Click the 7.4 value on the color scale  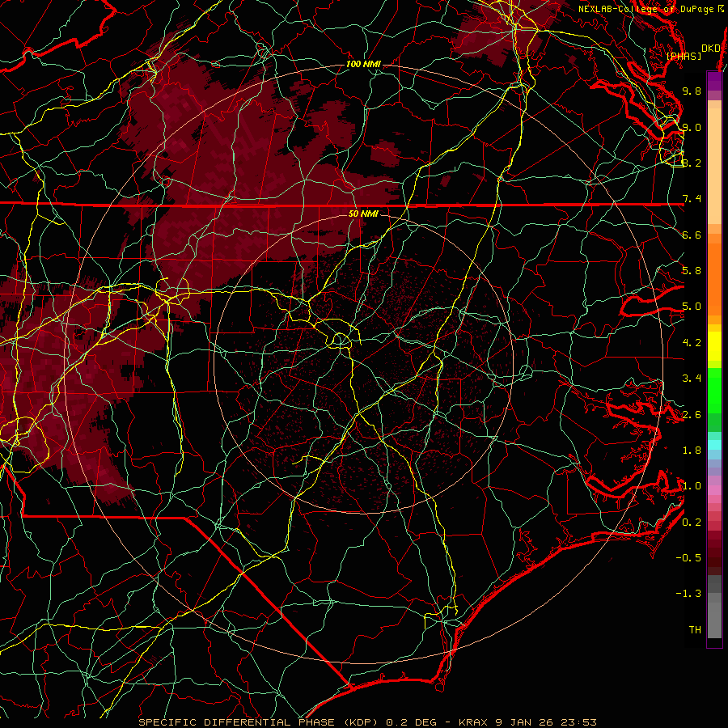(692, 199)
